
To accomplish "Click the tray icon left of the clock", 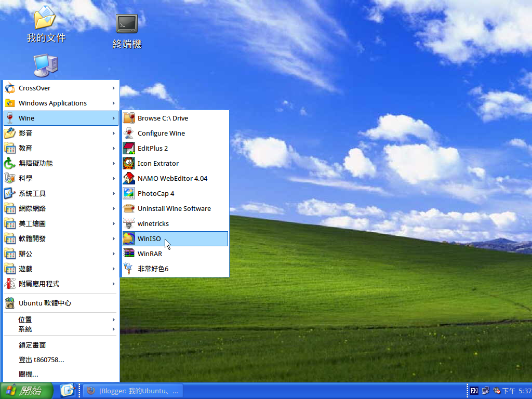I will tap(496, 391).
